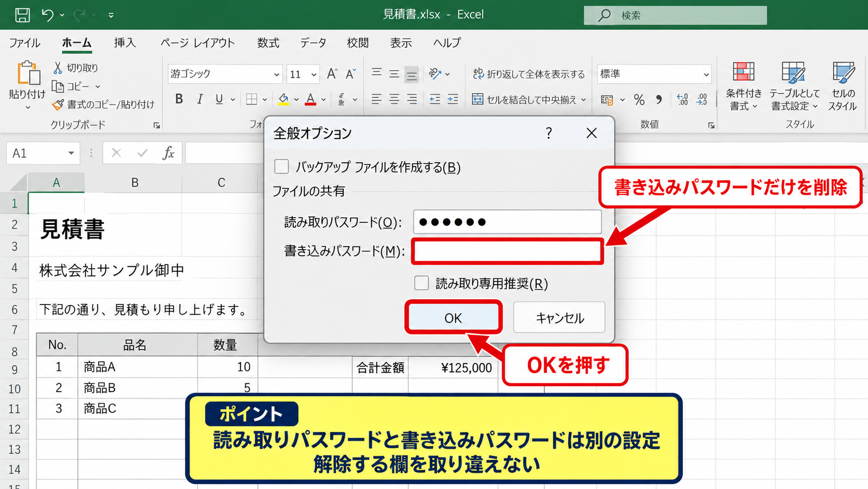Decrease font size with small A icon
Screen dimensions: 868x489
[x=351, y=74]
